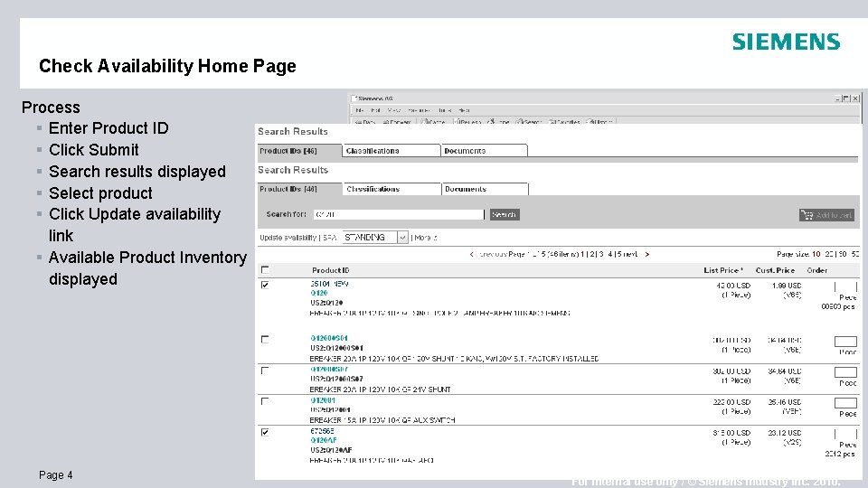Set page size to 10
Viewport: 868px width, 488px height.
816,255
